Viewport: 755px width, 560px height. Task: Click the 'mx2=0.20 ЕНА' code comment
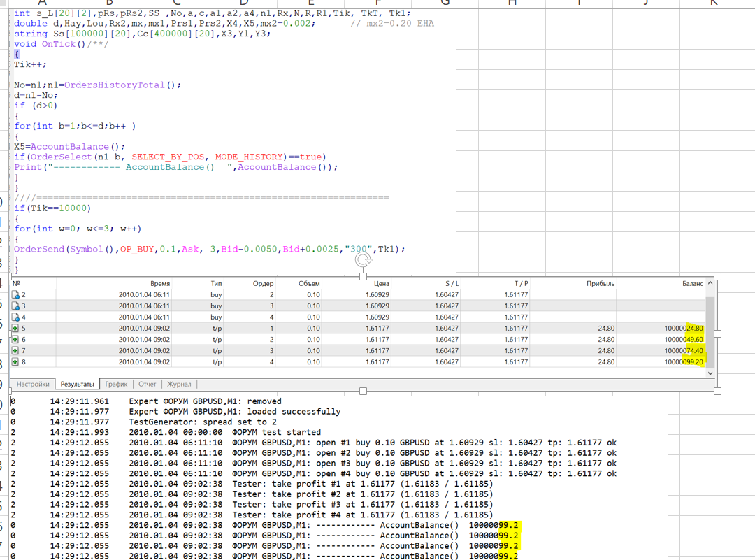(392, 23)
